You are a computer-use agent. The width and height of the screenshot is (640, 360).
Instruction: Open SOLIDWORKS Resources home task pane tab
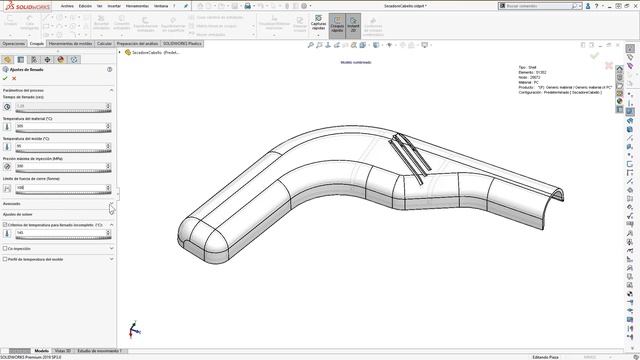620,68
